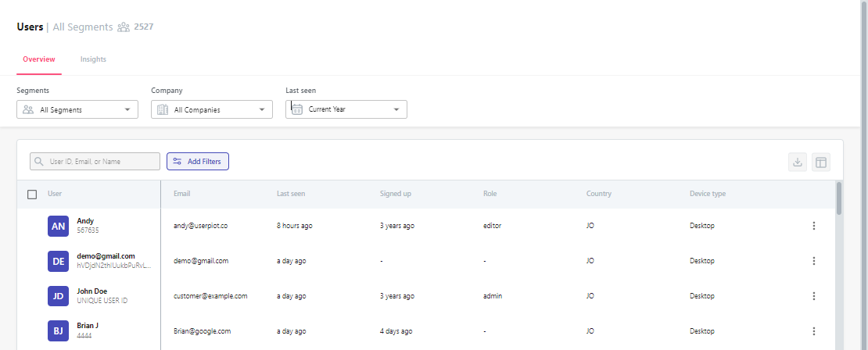The height and width of the screenshot is (350, 868).
Task: Expand the All Companies dropdown
Action: pyautogui.click(x=212, y=109)
